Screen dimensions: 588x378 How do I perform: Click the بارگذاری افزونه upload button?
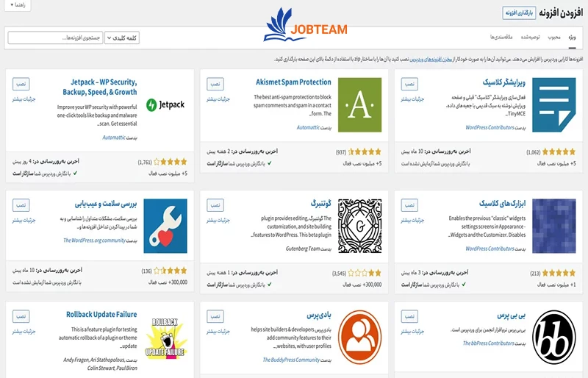[x=521, y=13]
